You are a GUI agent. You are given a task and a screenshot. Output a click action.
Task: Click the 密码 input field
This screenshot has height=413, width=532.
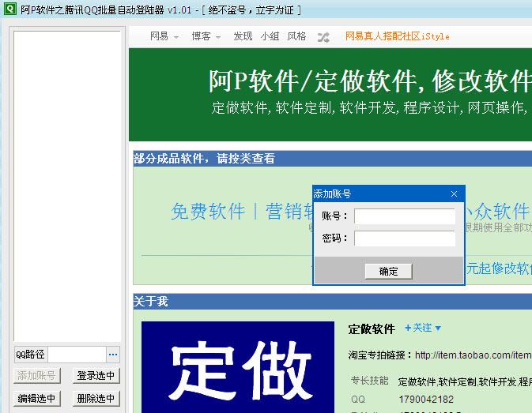point(404,238)
